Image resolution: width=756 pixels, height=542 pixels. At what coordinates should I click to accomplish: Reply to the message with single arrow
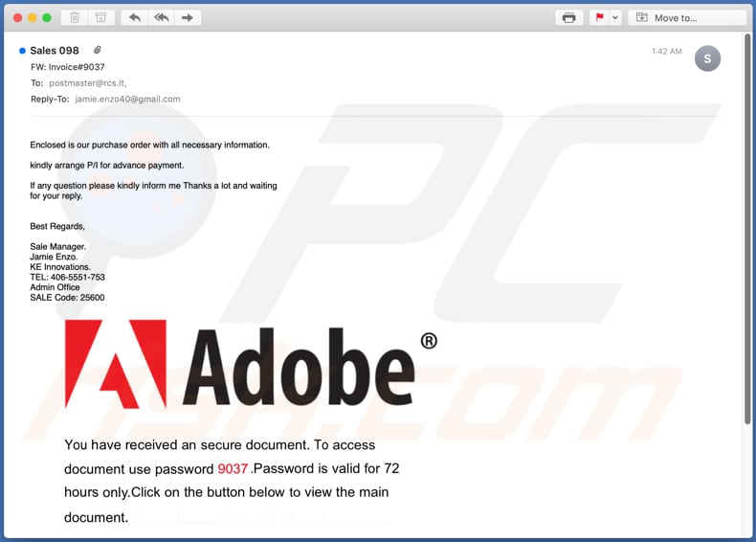coord(135,18)
